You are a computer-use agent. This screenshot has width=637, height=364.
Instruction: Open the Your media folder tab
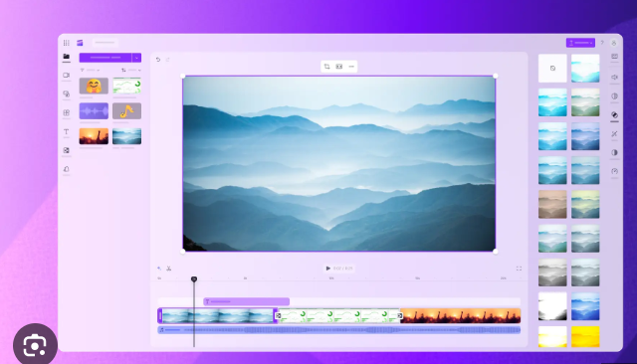pos(67,57)
